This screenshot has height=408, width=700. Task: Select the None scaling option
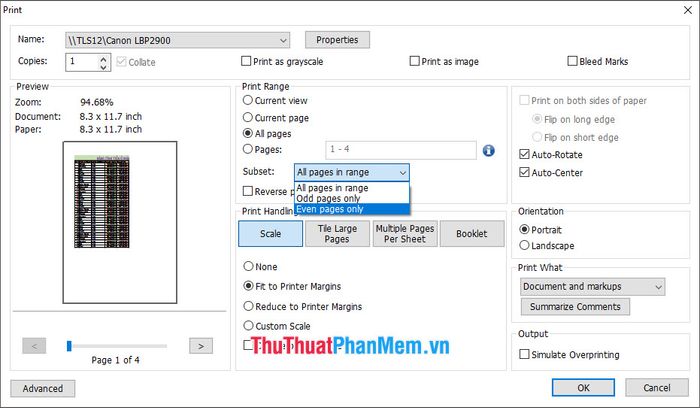tap(248, 266)
